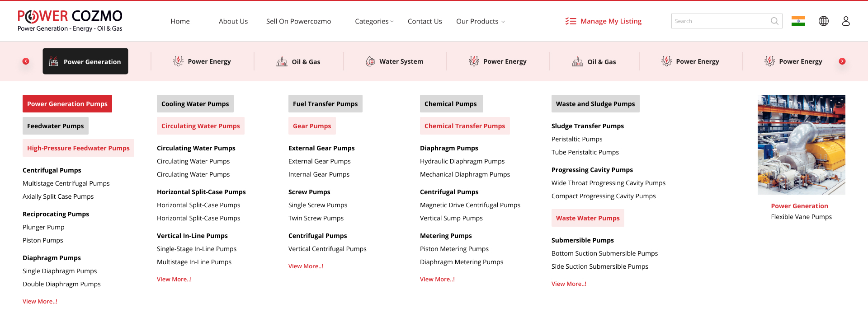Open the About Us menu item
This screenshot has height=336, width=868.
[x=233, y=21]
